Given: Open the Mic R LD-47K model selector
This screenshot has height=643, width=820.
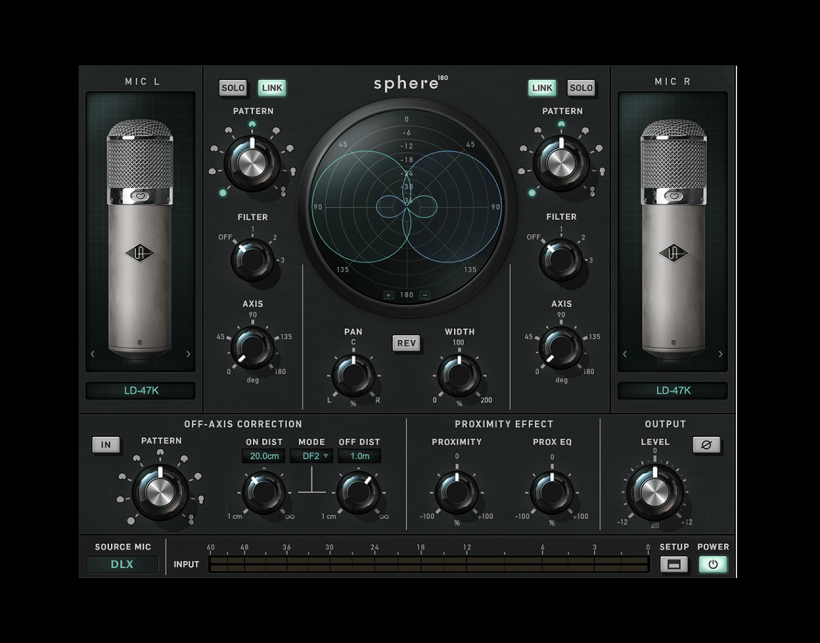Looking at the screenshot, I should click(673, 391).
